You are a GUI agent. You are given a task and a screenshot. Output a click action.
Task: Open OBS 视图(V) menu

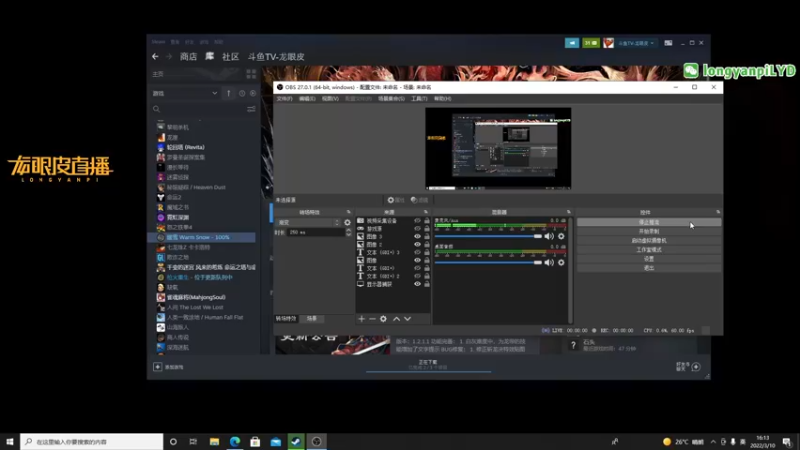click(330, 98)
